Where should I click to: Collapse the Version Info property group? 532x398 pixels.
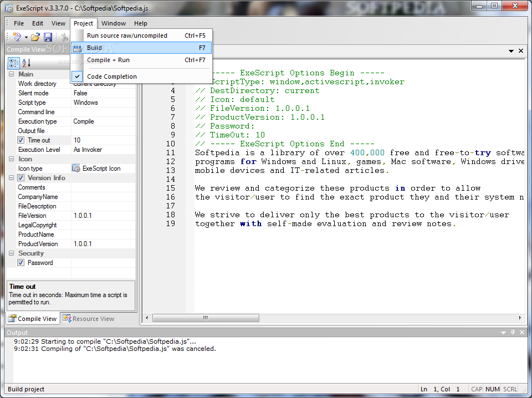11,178
